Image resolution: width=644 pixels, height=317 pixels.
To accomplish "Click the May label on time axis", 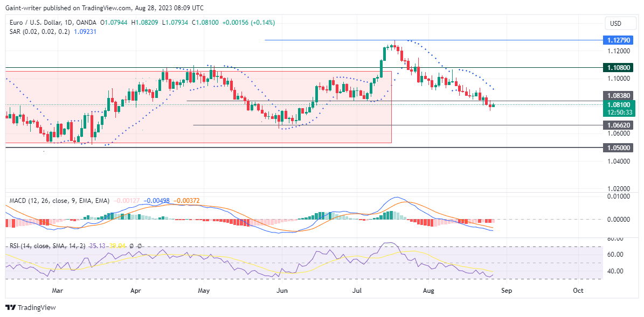I will [204, 291].
